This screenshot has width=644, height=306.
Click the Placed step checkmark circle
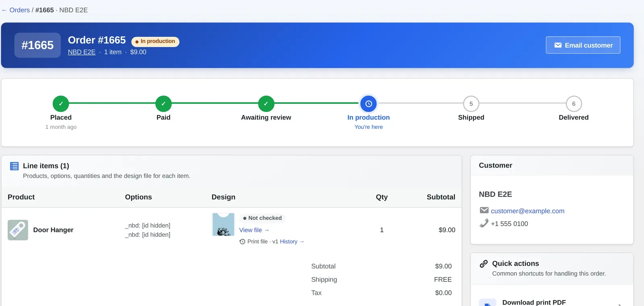(x=61, y=103)
